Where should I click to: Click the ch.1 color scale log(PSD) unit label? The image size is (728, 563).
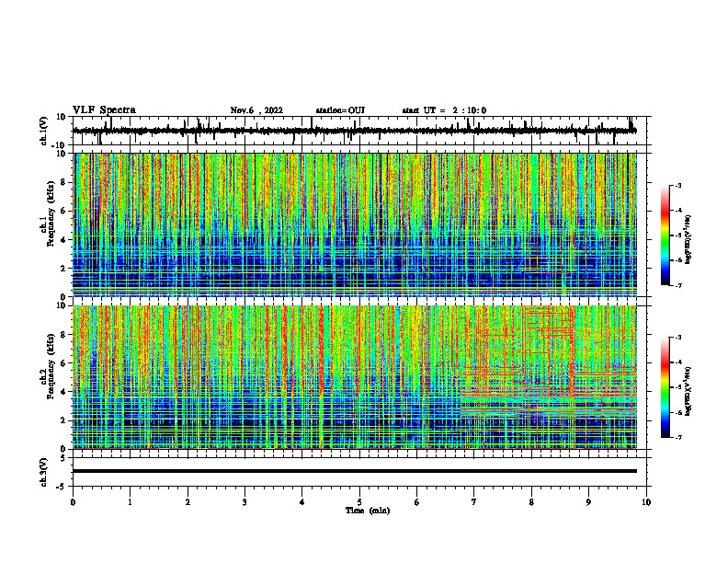point(688,239)
